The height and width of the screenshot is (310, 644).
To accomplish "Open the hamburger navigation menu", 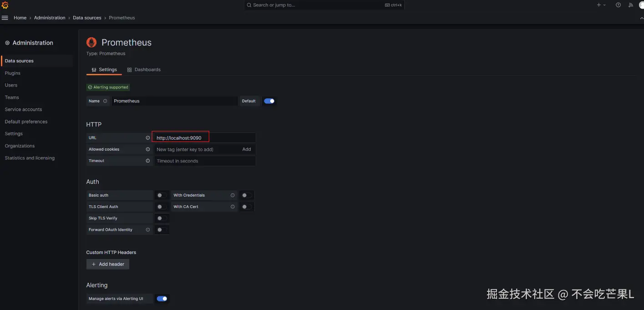I will (x=5, y=18).
